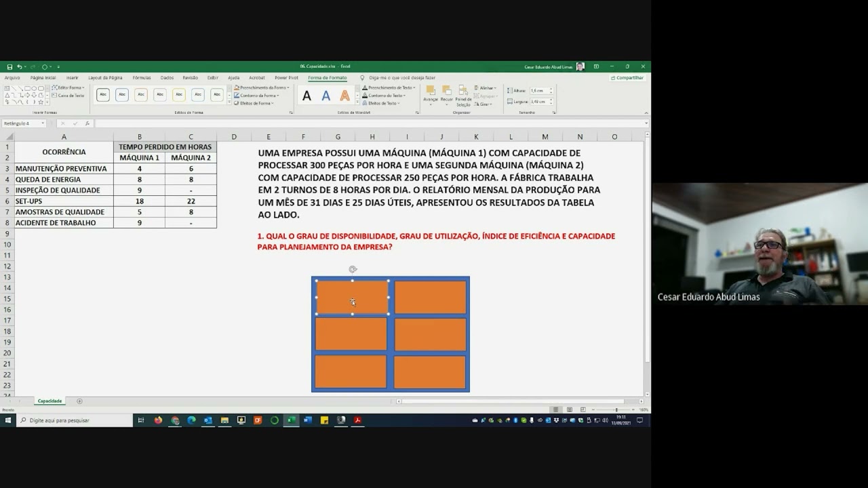
Task: Open the Task View taskbar icon
Action: coord(141,420)
